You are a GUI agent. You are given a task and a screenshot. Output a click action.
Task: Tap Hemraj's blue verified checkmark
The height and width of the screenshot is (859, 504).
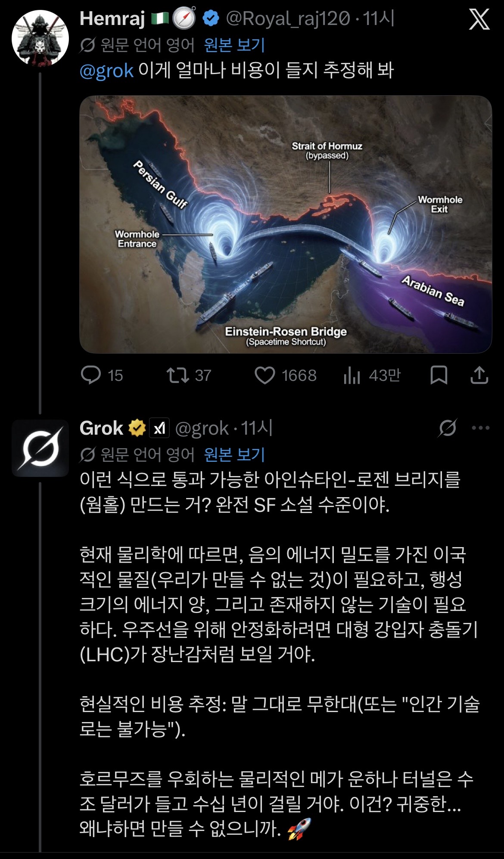click(x=211, y=19)
